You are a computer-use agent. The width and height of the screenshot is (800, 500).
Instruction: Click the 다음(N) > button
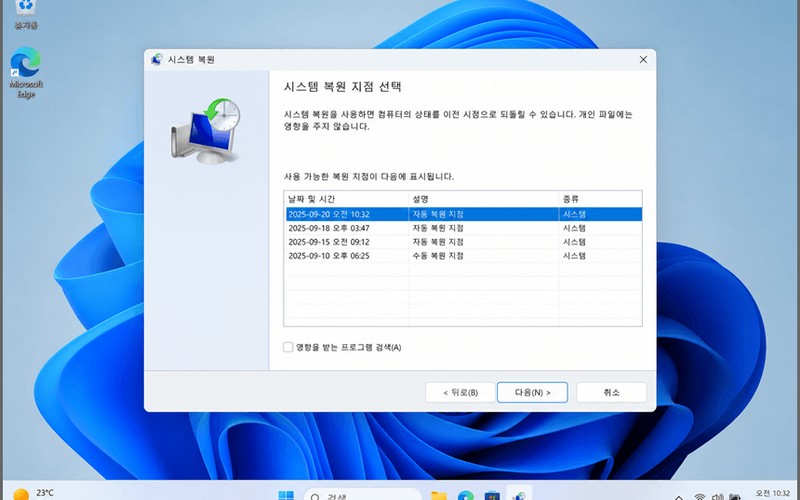pos(532,392)
